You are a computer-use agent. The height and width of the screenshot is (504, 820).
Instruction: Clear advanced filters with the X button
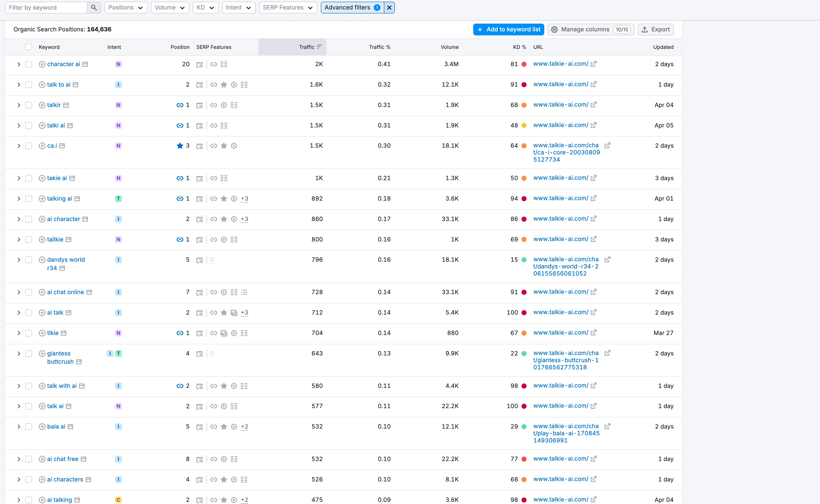389,7
